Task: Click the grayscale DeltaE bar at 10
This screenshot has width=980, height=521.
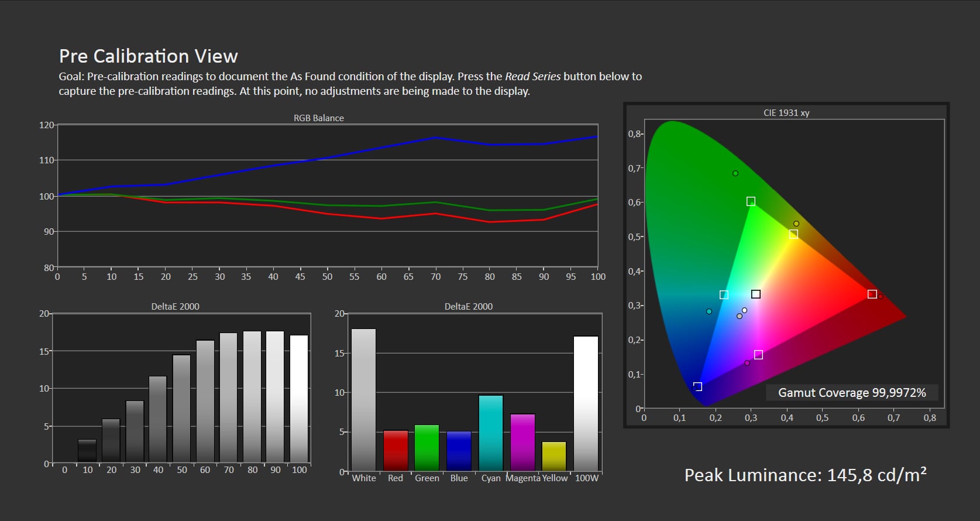Action: 87,451
